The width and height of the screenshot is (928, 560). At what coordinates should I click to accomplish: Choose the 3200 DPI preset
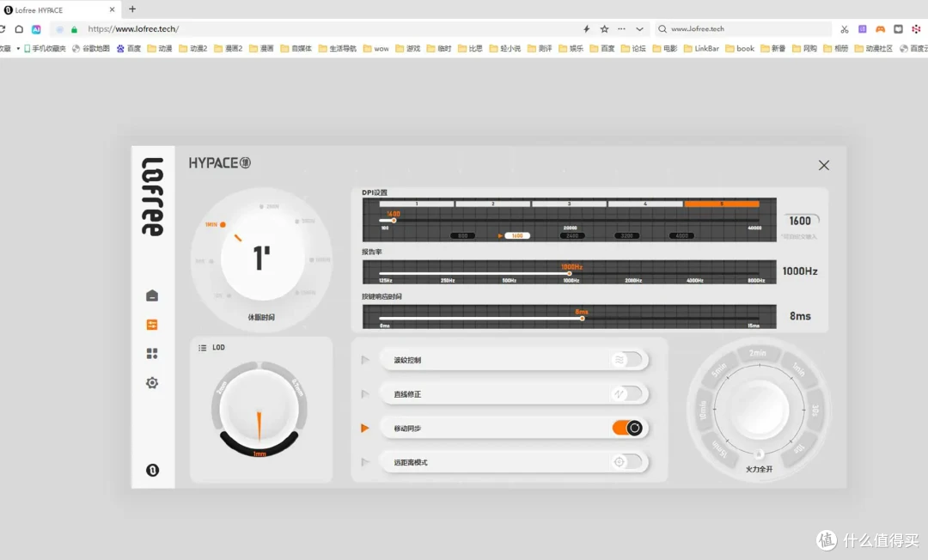click(626, 235)
